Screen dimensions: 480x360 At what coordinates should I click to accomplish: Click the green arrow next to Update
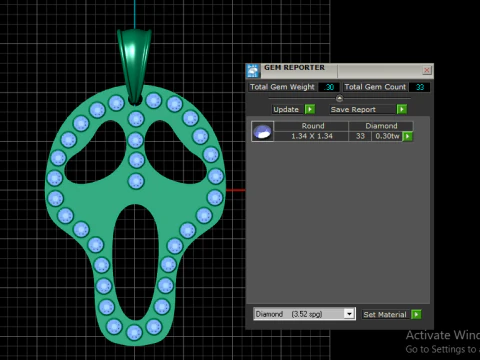pos(310,109)
